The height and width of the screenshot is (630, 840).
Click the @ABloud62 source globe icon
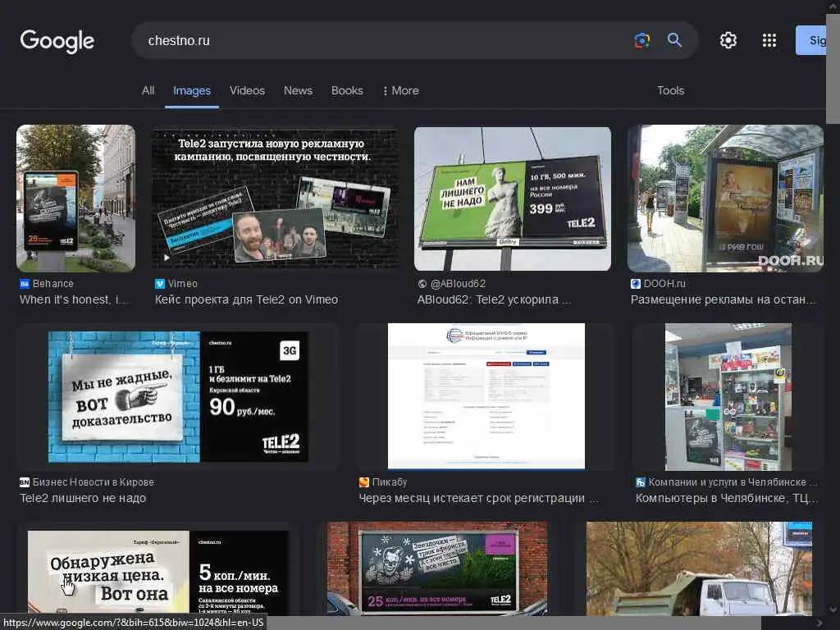point(422,284)
